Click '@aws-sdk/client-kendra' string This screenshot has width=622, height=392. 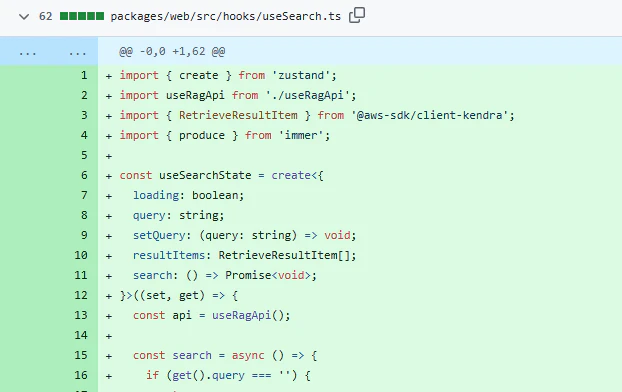(x=430, y=115)
